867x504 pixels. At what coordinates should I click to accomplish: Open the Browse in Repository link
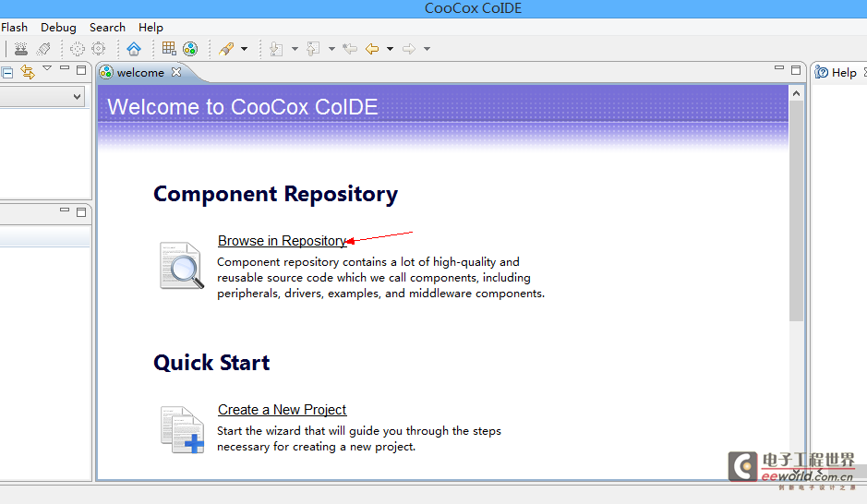[x=282, y=241]
